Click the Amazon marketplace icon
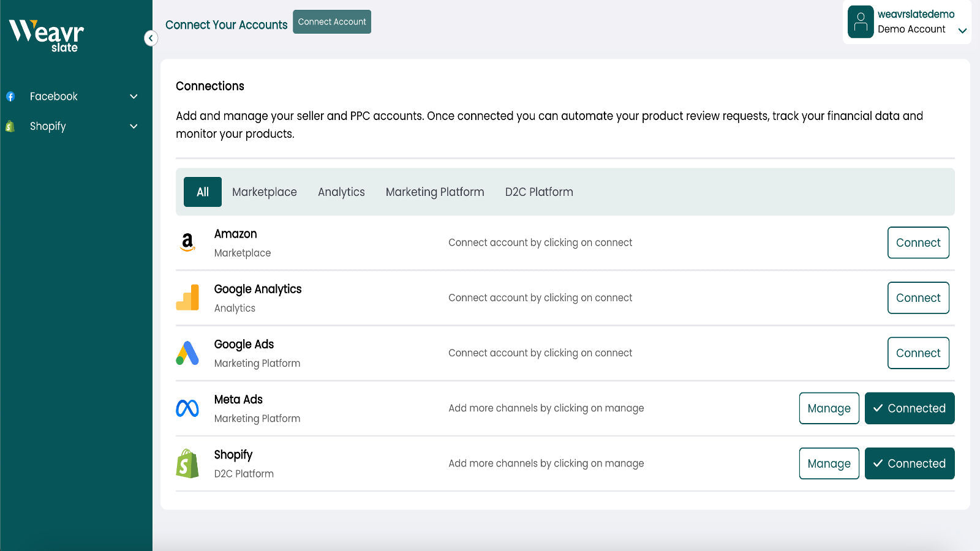 point(187,242)
